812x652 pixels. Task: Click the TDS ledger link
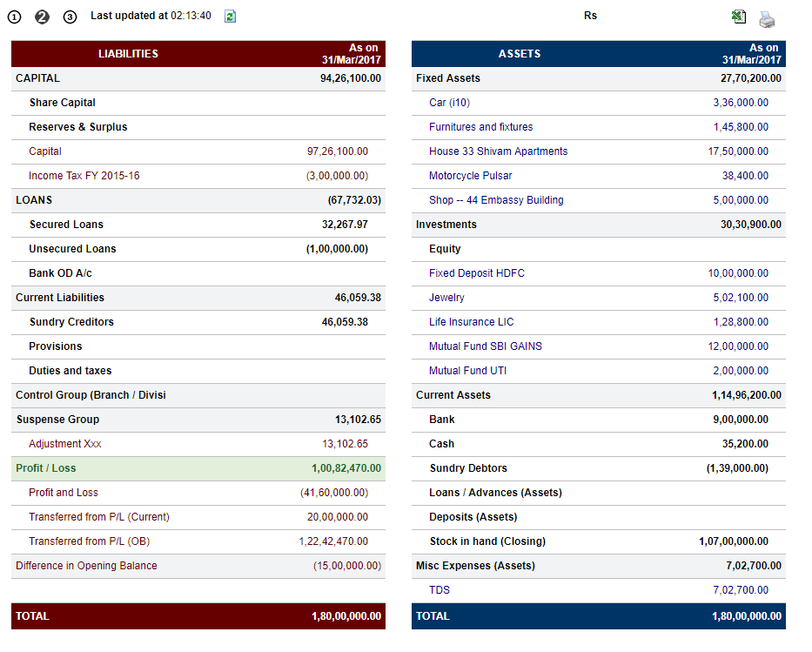440,590
